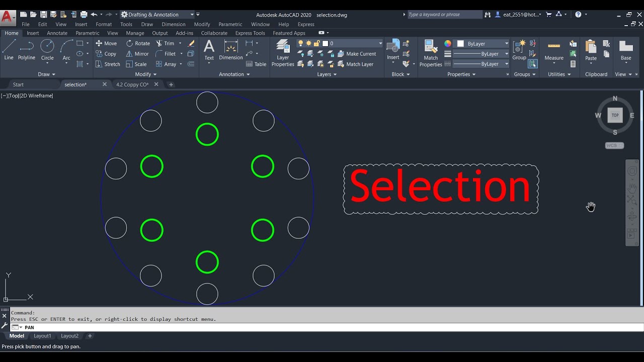The height and width of the screenshot is (362, 644).
Task: Open the WCS coordinate system dropdown
Action: point(615,145)
